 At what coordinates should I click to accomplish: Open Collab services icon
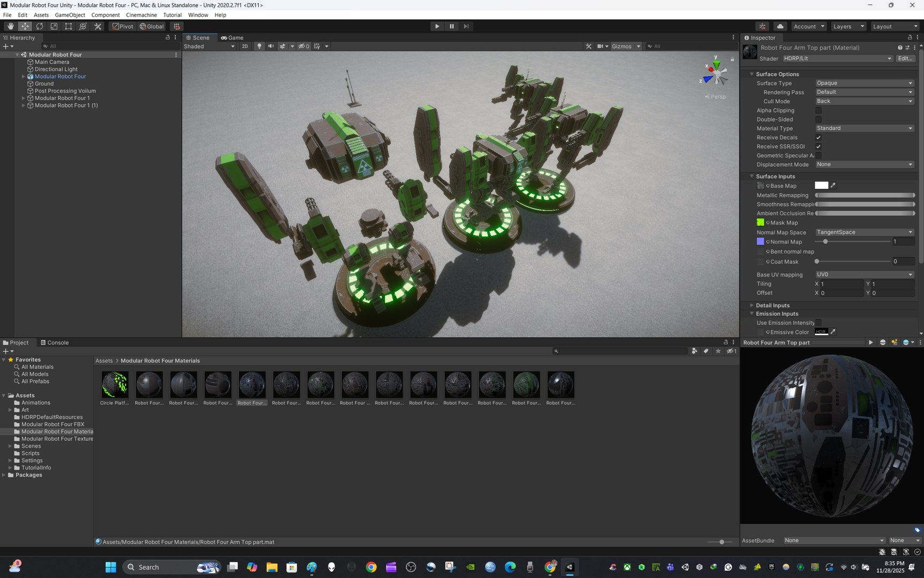(x=763, y=26)
